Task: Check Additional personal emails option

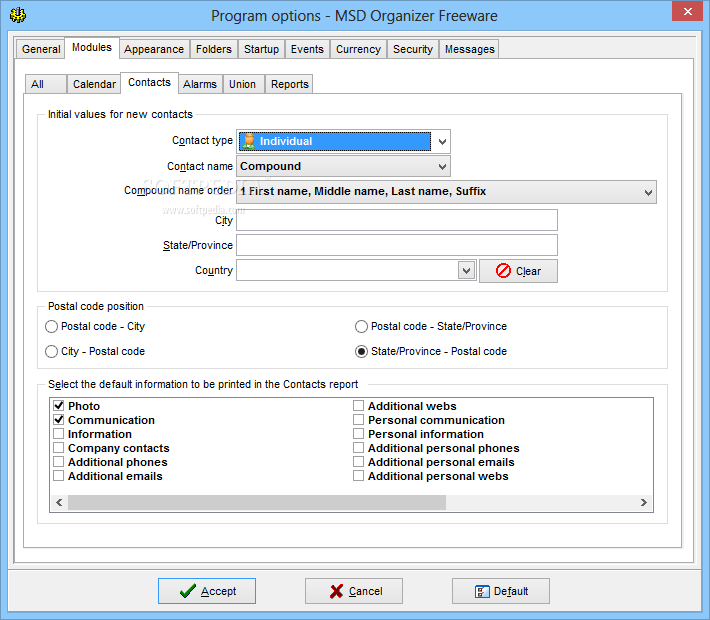Action: click(358, 462)
